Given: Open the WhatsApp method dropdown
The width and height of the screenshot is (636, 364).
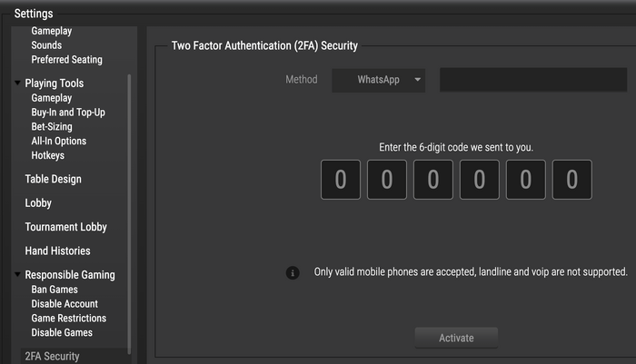Looking at the screenshot, I should coord(379,80).
